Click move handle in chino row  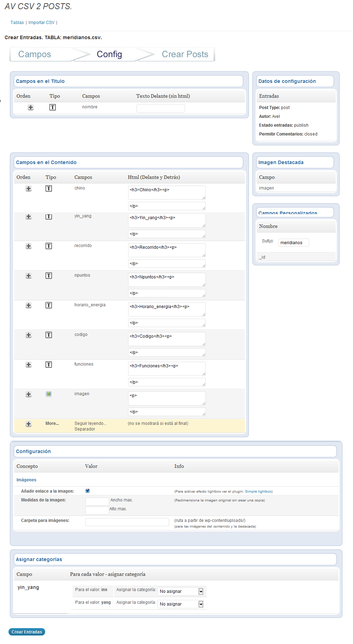[x=29, y=189]
